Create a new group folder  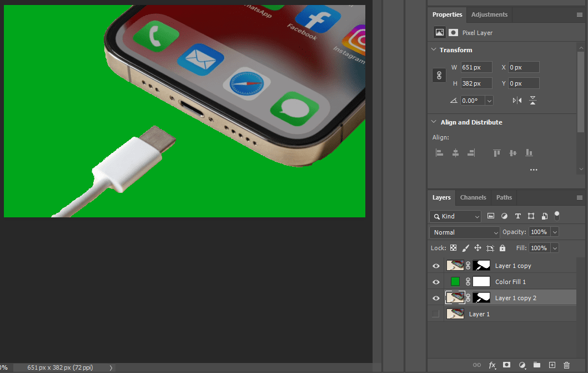[537, 365]
